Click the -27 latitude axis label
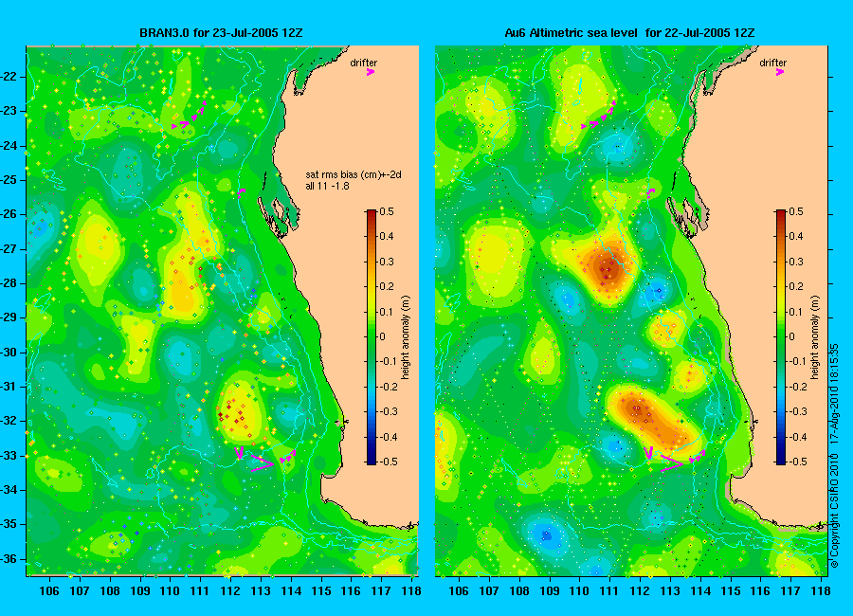This screenshot has width=853, height=616. 10,249
